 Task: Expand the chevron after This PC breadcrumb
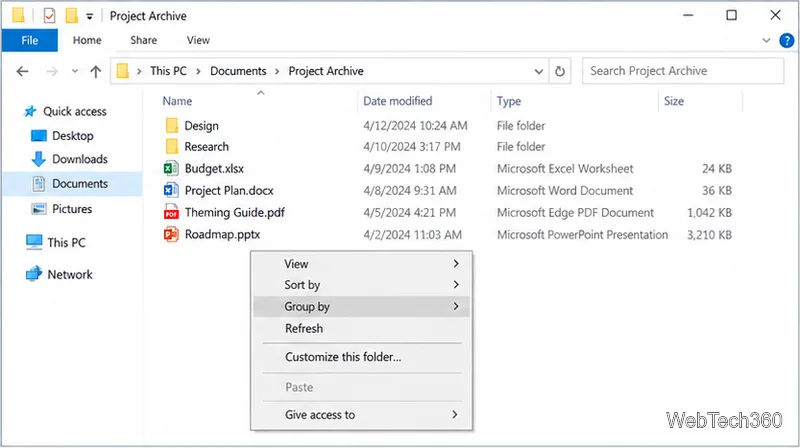[198, 71]
